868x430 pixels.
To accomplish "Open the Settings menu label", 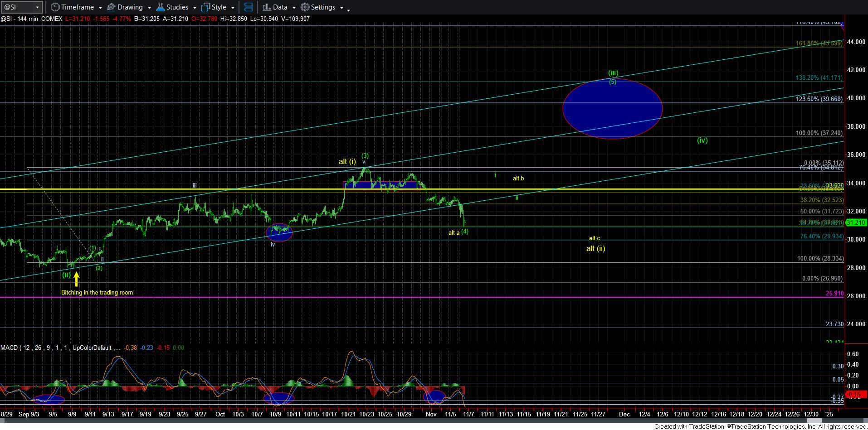I will click(x=323, y=7).
